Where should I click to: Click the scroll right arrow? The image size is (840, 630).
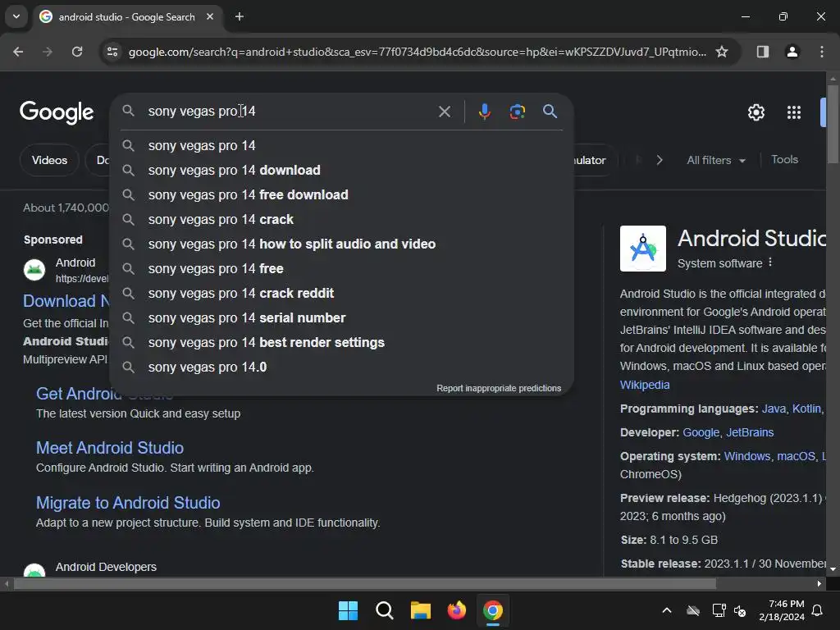(819, 584)
